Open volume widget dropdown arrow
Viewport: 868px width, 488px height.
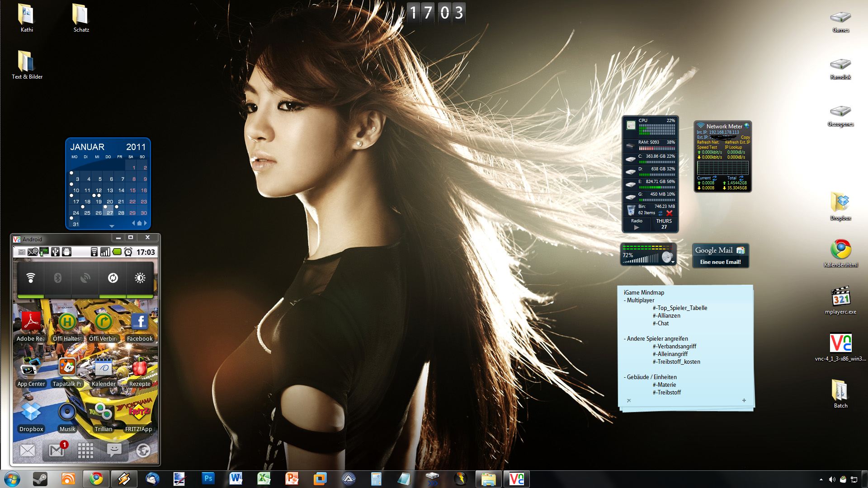click(x=673, y=262)
